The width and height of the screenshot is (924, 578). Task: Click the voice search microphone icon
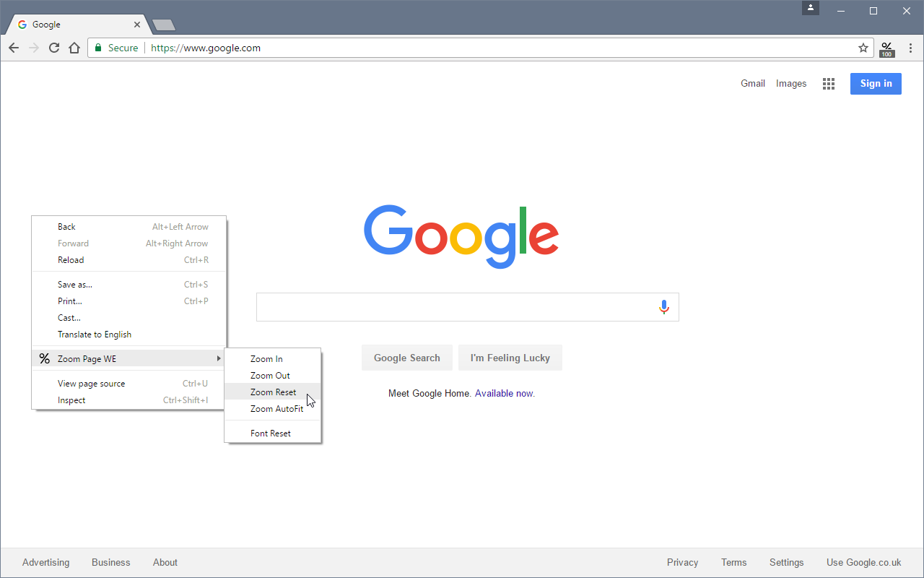coord(664,307)
